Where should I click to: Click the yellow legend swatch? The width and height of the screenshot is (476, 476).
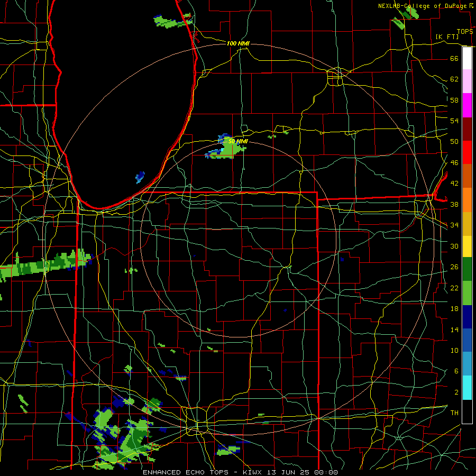click(467, 246)
